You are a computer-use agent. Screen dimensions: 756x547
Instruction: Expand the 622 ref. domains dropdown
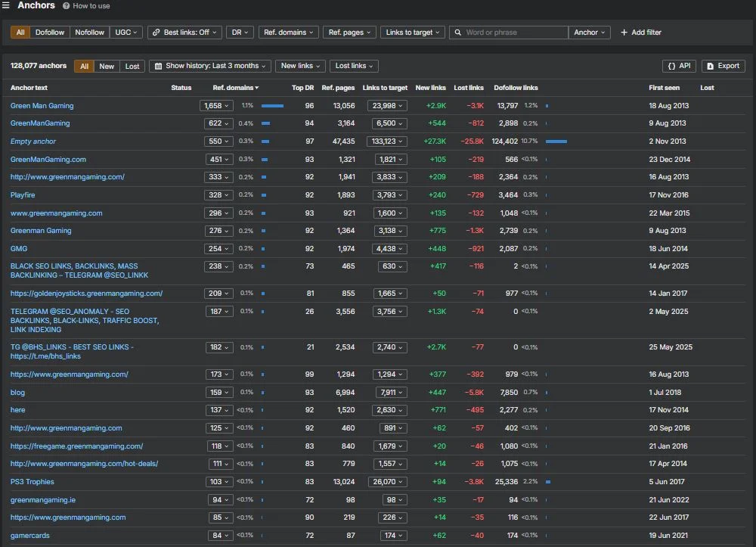219,123
